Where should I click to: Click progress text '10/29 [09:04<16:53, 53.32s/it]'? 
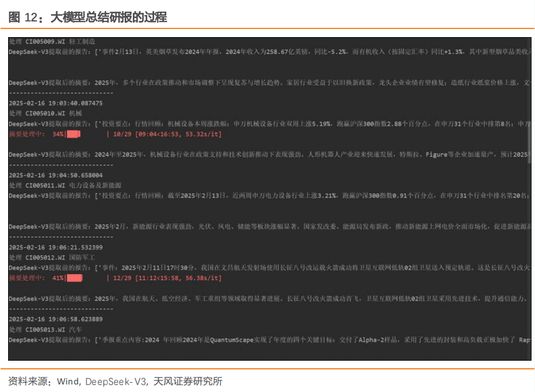167,134
